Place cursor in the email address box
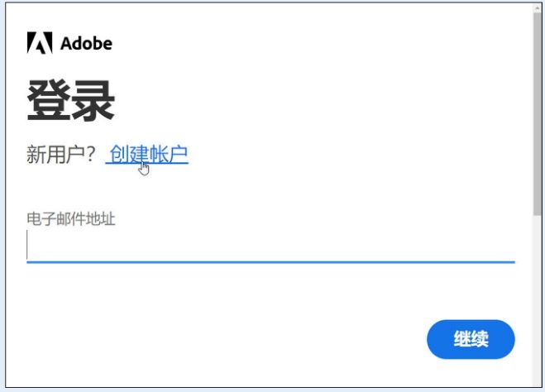This screenshot has width=545, height=392. [270, 245]
